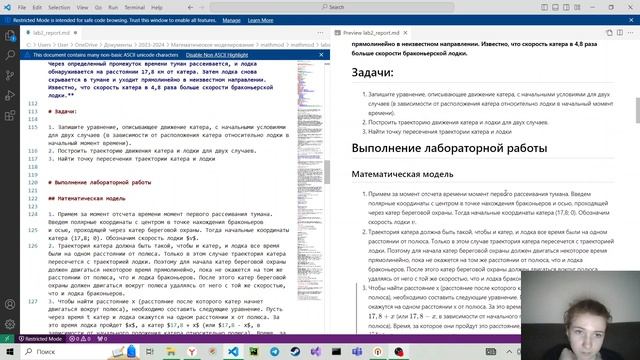Open the Help menu
Viewport: 640px width, 360px height.
157,7
